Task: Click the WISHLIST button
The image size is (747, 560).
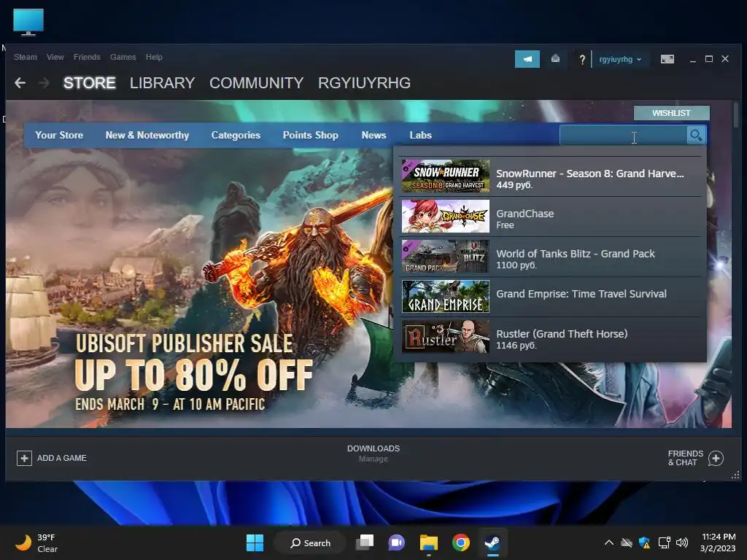Action: point(671,113)
